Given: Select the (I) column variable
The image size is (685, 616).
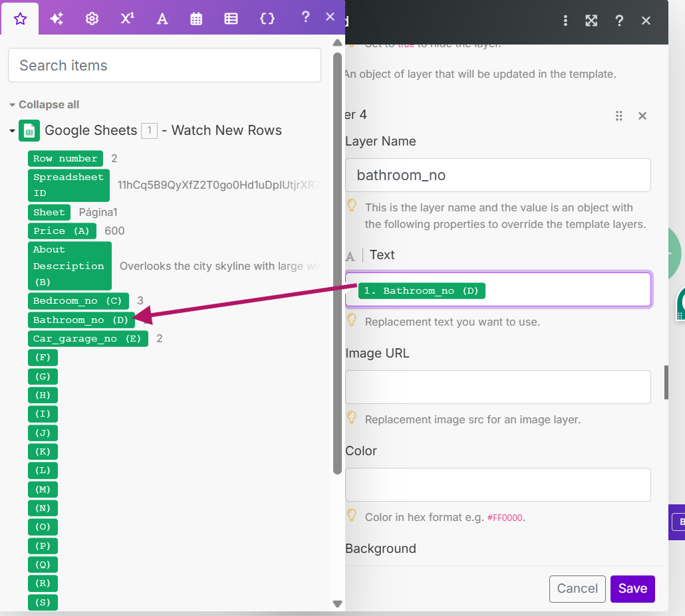Looking at the screenshot, I should pyautogui.click(x=43, y=414).
